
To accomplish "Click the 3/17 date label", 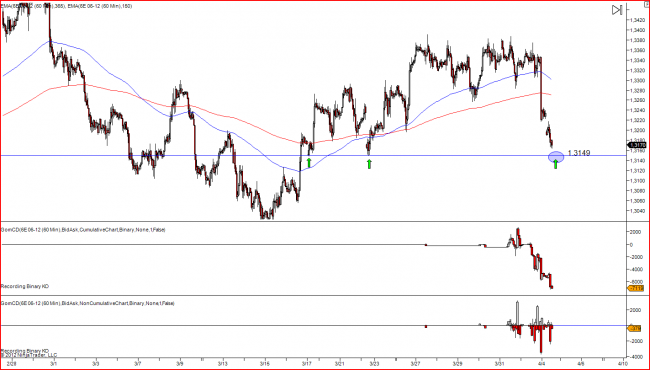I will 307,362.
